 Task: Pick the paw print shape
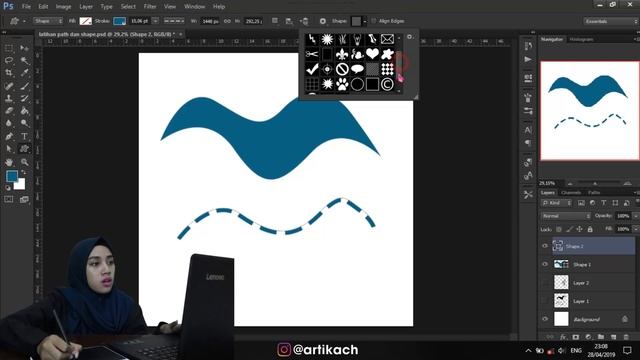342,84
